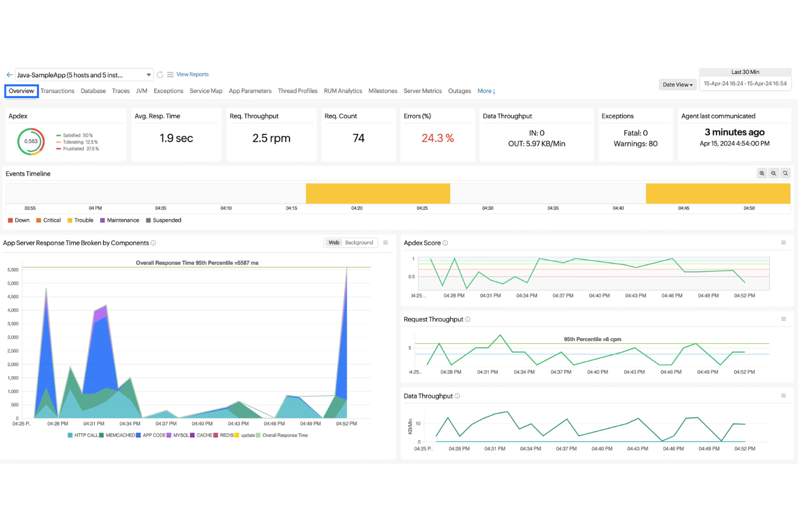Open the View Reports link
This screenshot has width=798, height=532.
[x=191, y=74]
